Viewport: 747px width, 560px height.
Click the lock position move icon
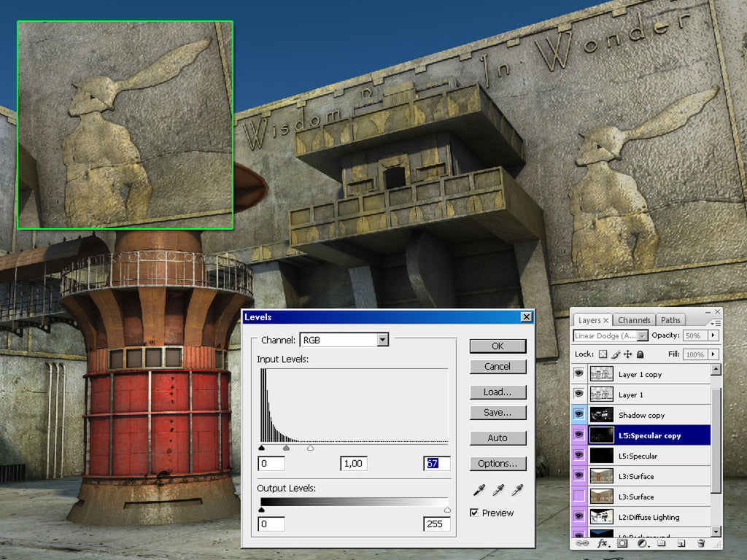[x=628, y=354]
